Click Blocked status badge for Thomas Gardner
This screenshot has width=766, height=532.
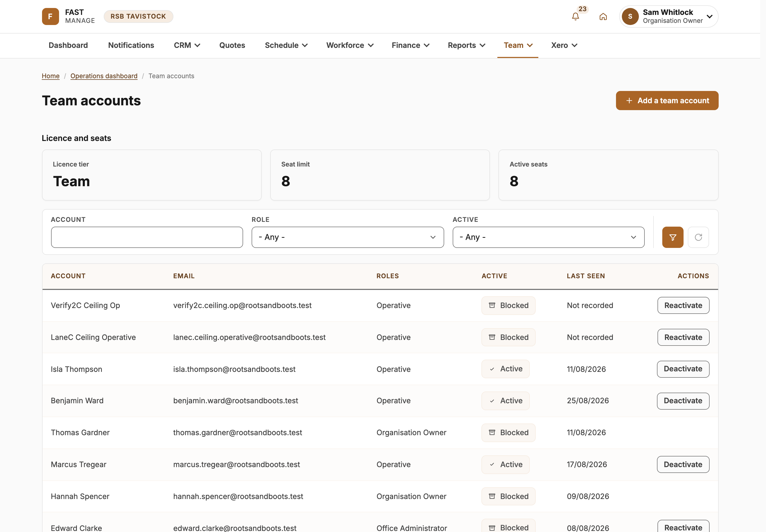pos(508,433)
